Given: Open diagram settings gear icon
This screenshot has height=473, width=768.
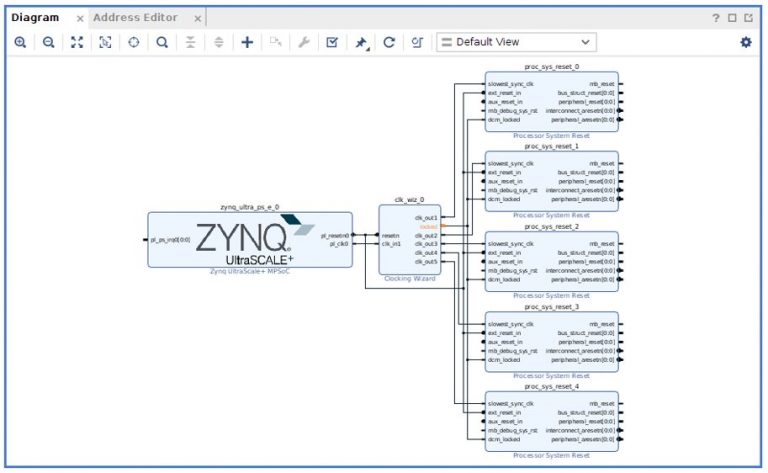Looking at the screenshot, I should pos(745,42).
